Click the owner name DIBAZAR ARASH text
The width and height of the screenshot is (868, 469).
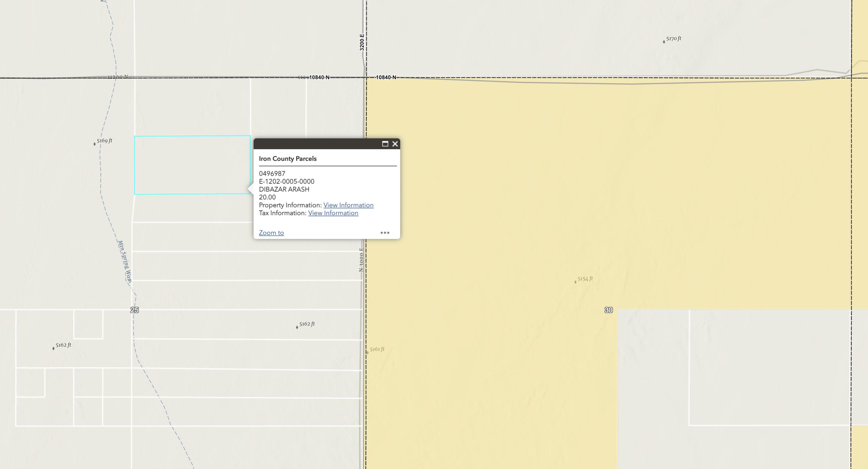[284, 190]
